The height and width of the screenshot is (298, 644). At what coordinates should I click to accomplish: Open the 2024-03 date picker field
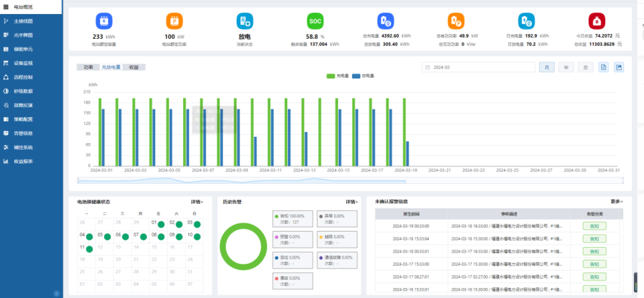point(478,67)
